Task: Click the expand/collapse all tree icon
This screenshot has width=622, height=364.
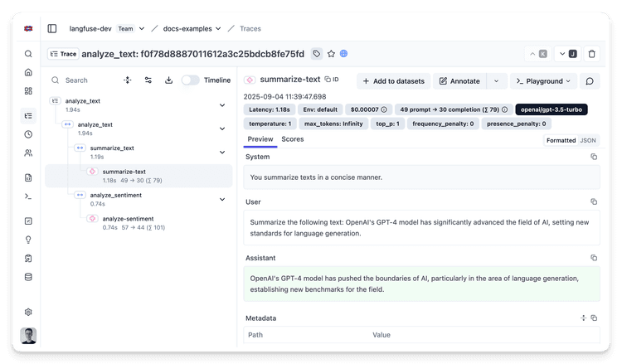Action: [x=128, y=80]
